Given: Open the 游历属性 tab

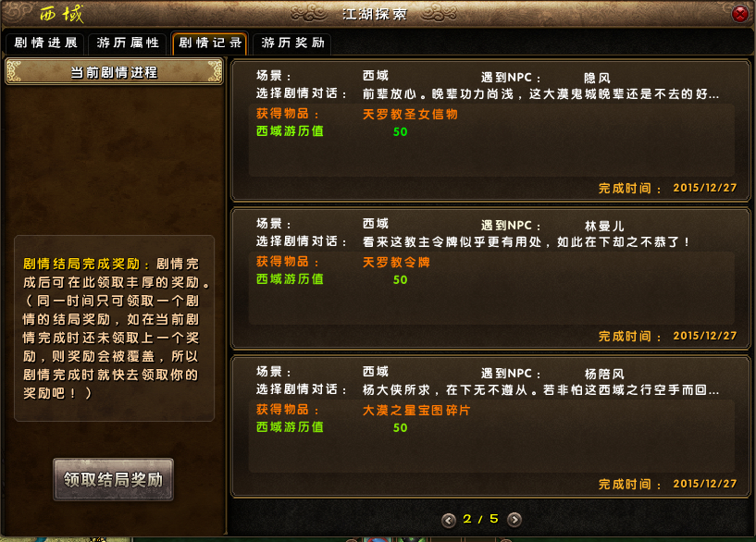Looking at the screenshot, I should coord(128,43).
